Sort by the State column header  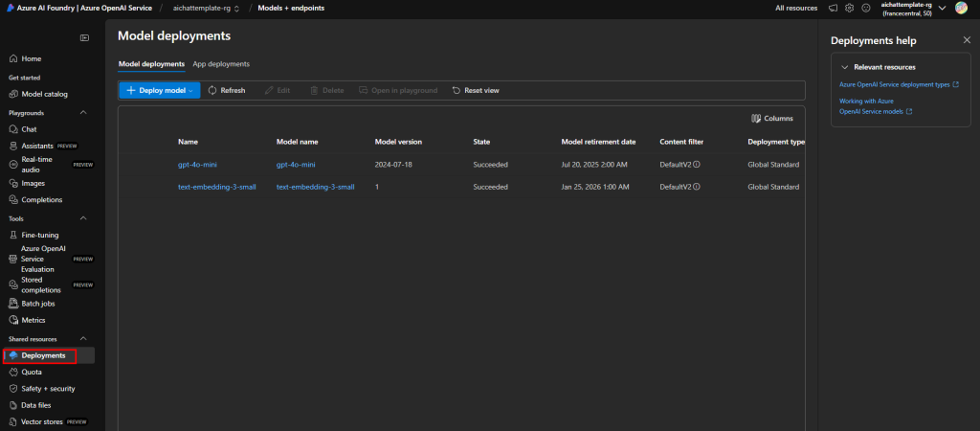click(481, 142)
